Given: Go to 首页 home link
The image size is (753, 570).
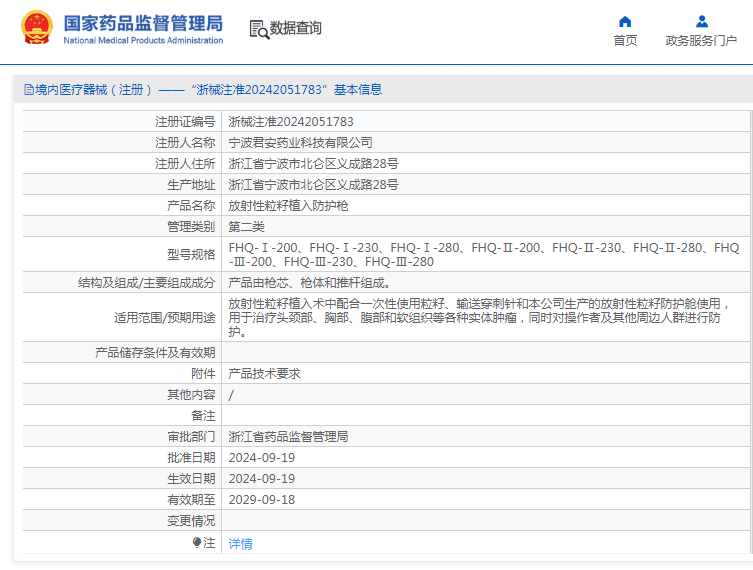Looking at the screenshot, I should click(625, 41).
